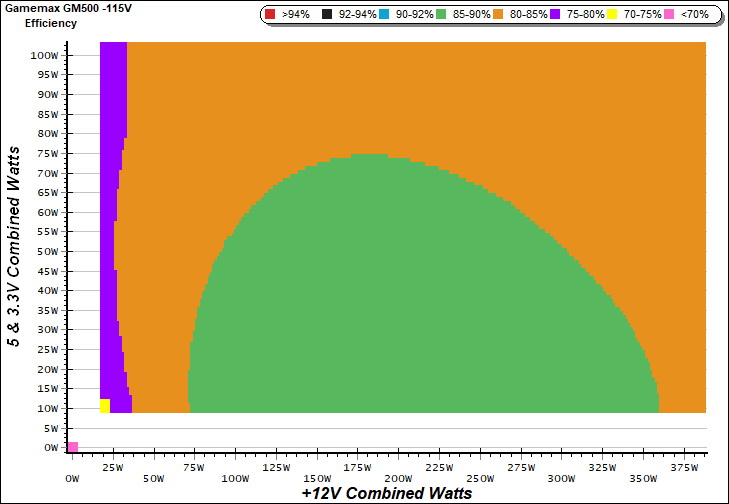Click the +12V Combined Watts axis label
Screen dimensions: 729x504
click(386, 493)
